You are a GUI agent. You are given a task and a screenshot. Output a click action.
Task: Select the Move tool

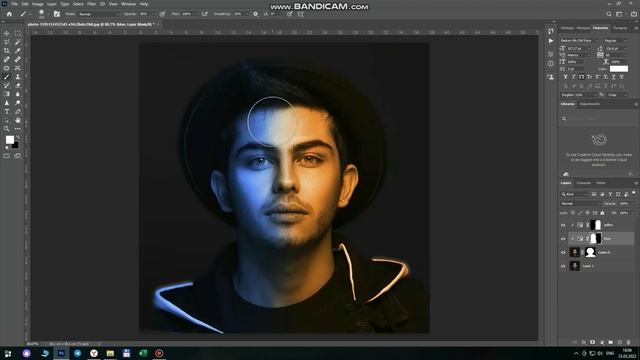tap(7, 33)
